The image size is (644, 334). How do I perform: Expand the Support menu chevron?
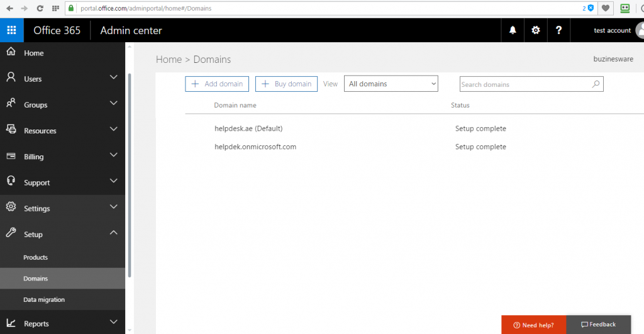[x=113, y=181]
